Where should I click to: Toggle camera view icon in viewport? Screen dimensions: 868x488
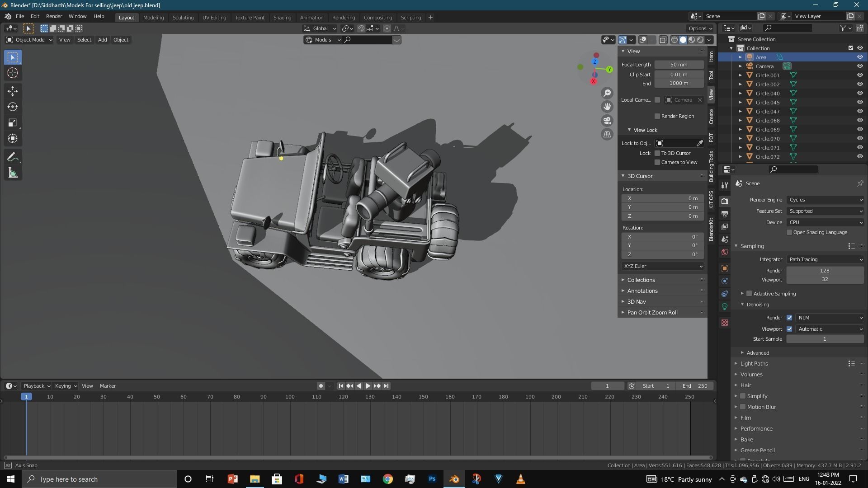tap(607, 121)
